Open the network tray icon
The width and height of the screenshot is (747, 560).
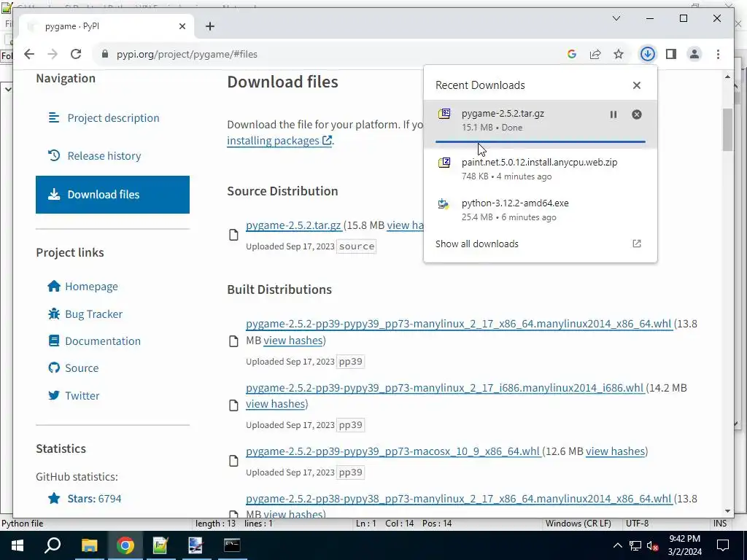click(635, 545)
